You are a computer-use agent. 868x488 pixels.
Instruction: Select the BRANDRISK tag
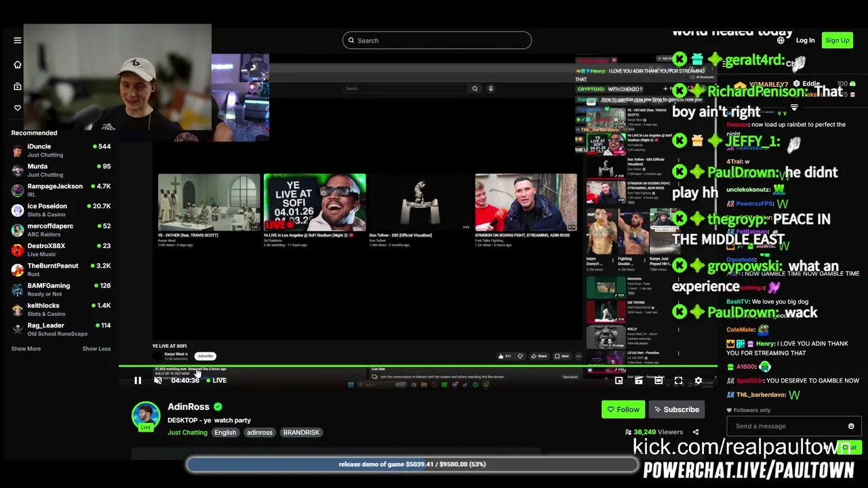point(301,432)
